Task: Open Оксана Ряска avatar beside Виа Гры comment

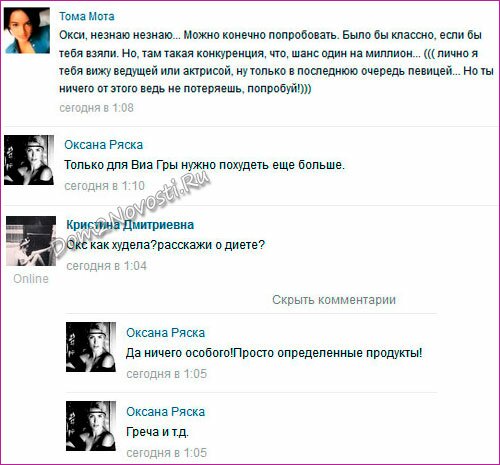Action: tap(29, 160)
